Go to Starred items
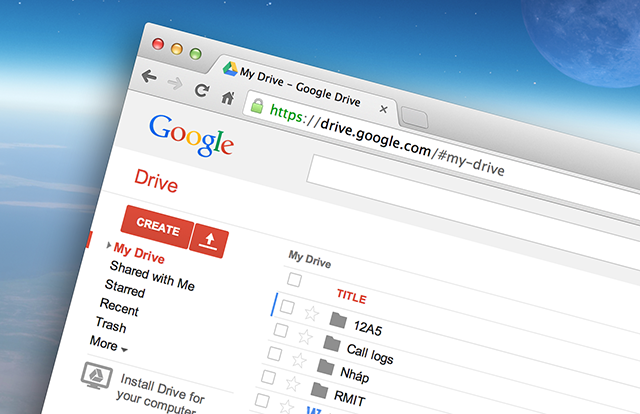 [125, 288]
